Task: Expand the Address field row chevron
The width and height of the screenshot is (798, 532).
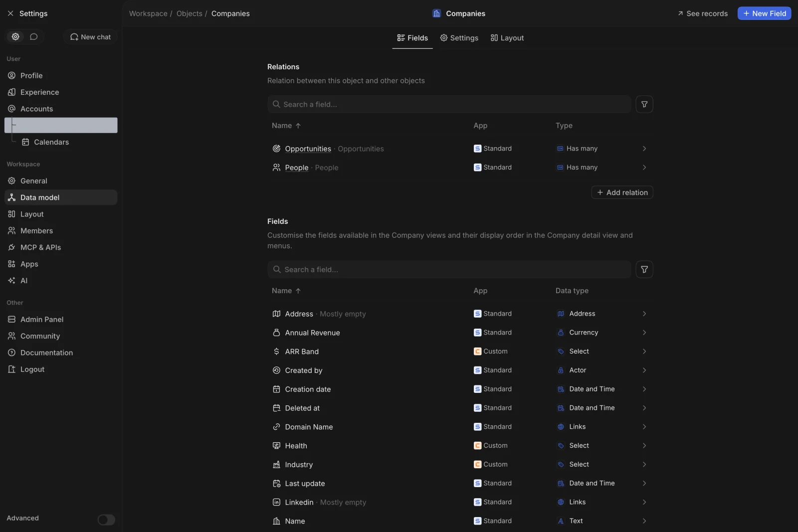Action: (644, 314)
